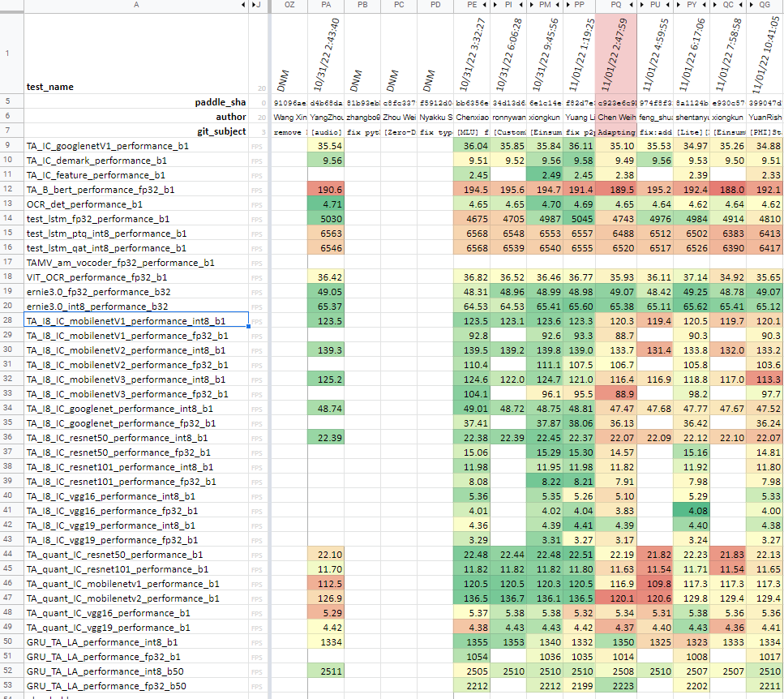Expand hidden columns left of column PY
784x699 pixels.
[679, 5]
